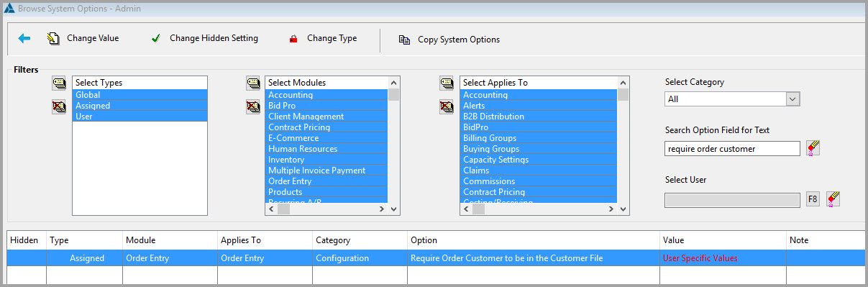
Task: Select Commissions in Applies To list
Action: pos(539,181)
